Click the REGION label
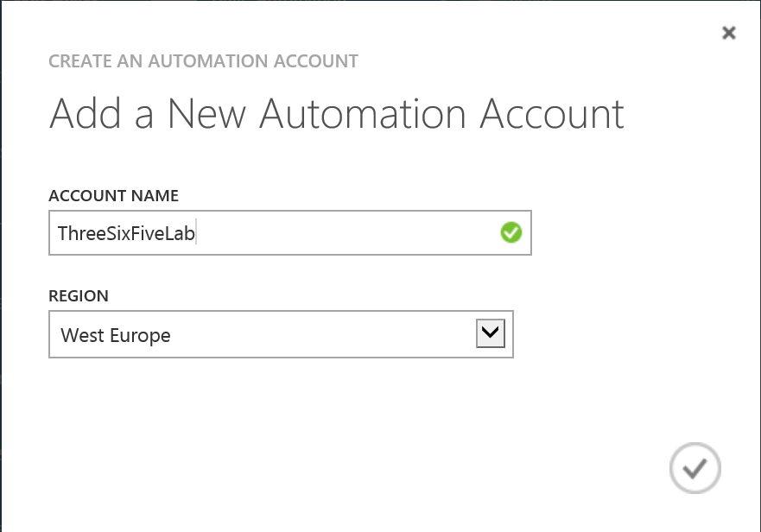 (79, 295)
